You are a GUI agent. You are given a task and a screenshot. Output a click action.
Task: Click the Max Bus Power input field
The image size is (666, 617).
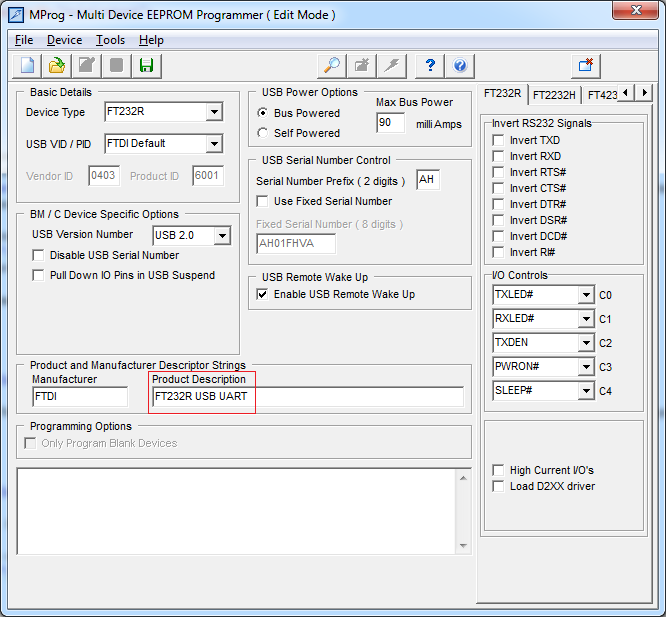390,123
